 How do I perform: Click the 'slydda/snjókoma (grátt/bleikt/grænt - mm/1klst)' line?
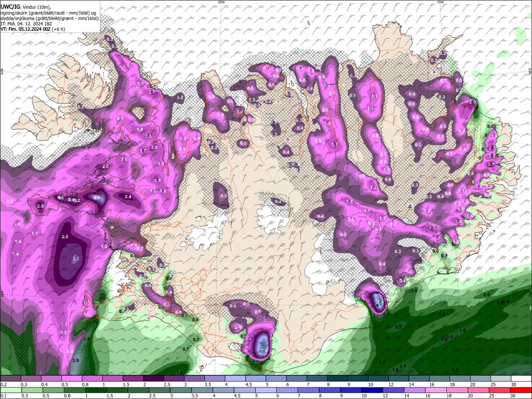(x=49, y=19)
